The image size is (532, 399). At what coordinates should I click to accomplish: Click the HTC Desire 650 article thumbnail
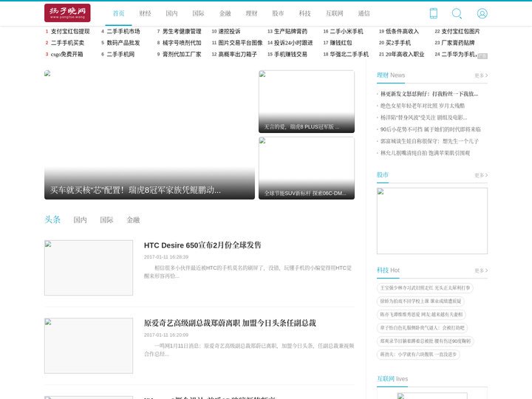(x=89, y=267)
